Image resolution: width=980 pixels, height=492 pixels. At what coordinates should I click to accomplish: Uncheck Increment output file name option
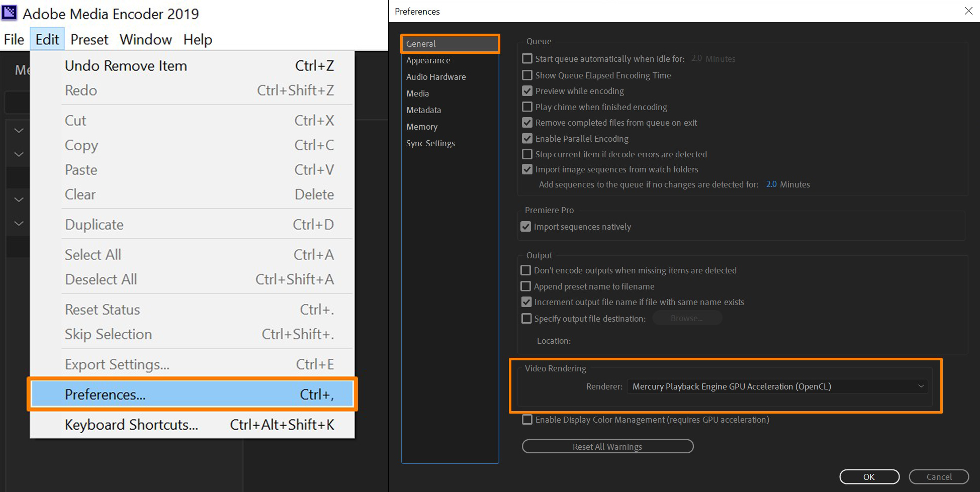pos(526,302)
